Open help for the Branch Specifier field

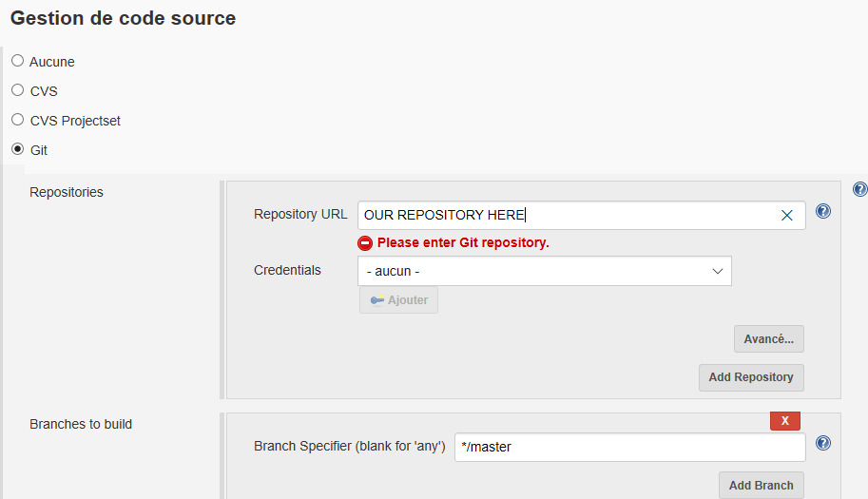[823, 443]
